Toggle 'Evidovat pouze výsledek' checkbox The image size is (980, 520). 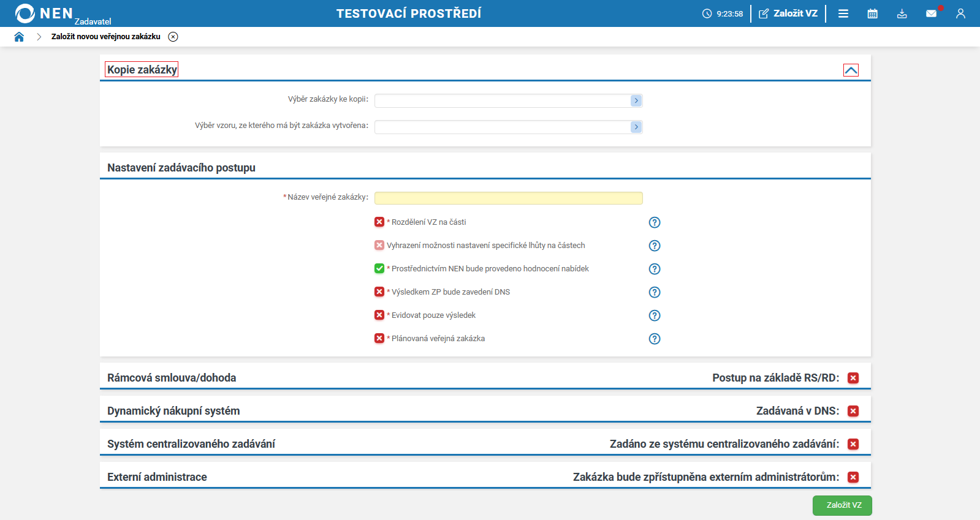[x=379, y=315]
